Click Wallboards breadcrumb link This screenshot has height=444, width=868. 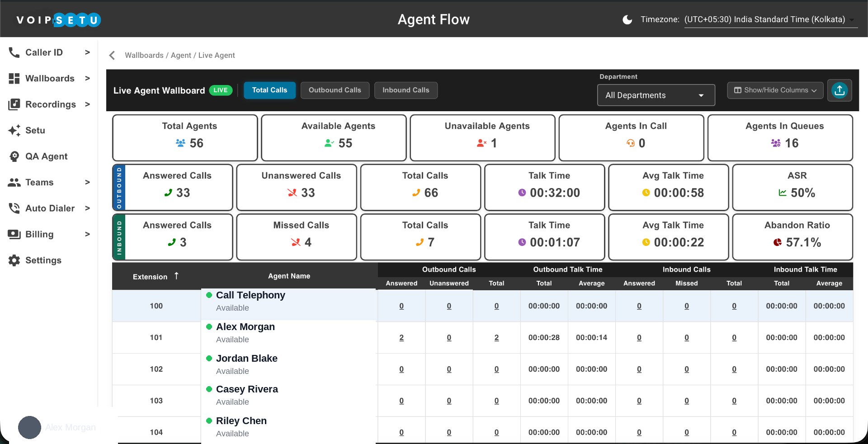tap(144, 55)
